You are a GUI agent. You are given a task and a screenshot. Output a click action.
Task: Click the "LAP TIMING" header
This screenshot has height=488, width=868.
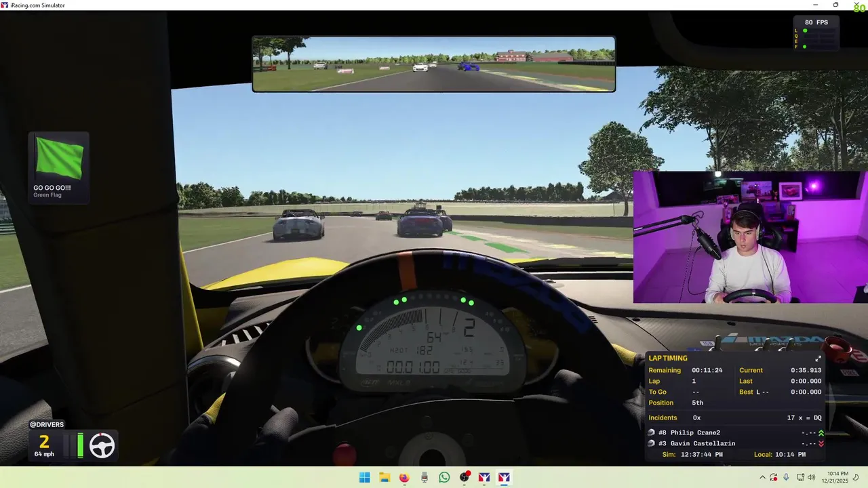(x=668, y=358)
